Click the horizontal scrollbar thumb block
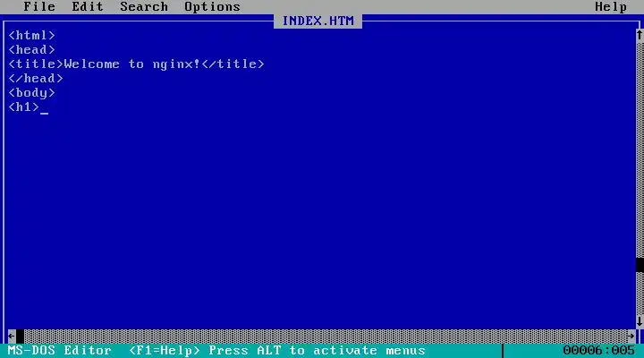 [x=20, y=337]
